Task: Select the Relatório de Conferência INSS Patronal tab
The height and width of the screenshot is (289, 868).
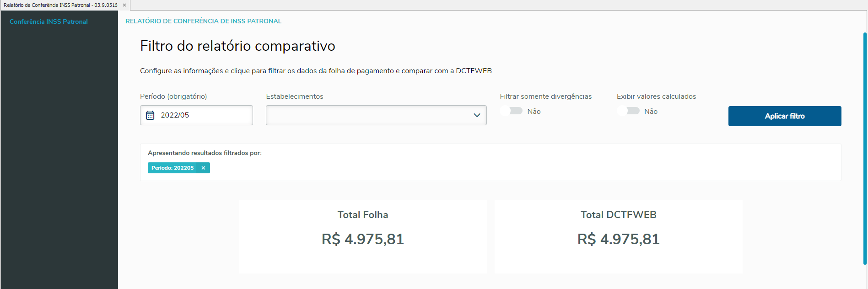Action: [60, 5]
